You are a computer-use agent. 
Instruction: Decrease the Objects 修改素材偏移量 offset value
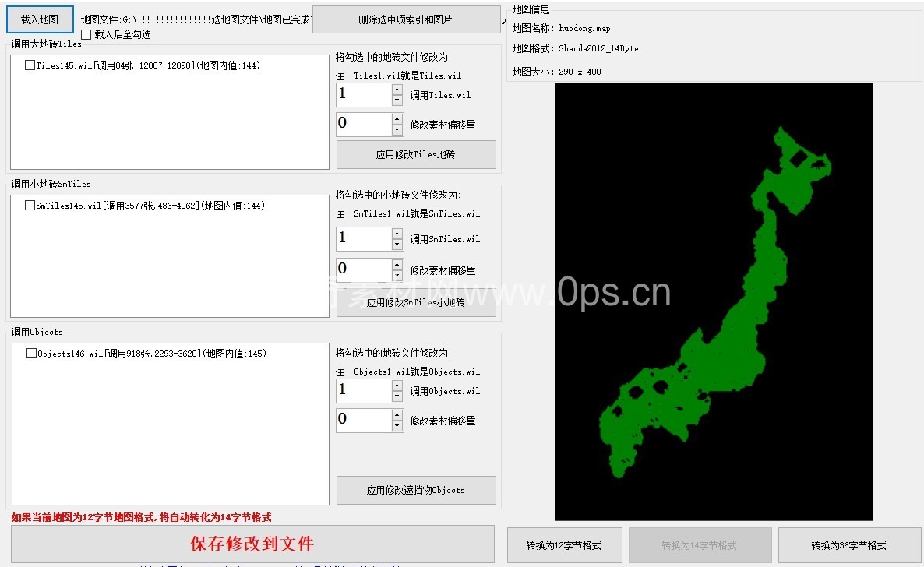[x=397, y=426]
